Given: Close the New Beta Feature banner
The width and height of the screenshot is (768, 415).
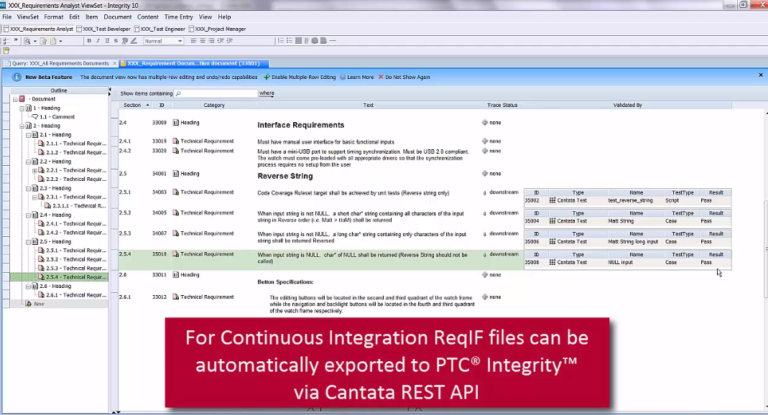Looking at the screenshot, I should [761, 75].
